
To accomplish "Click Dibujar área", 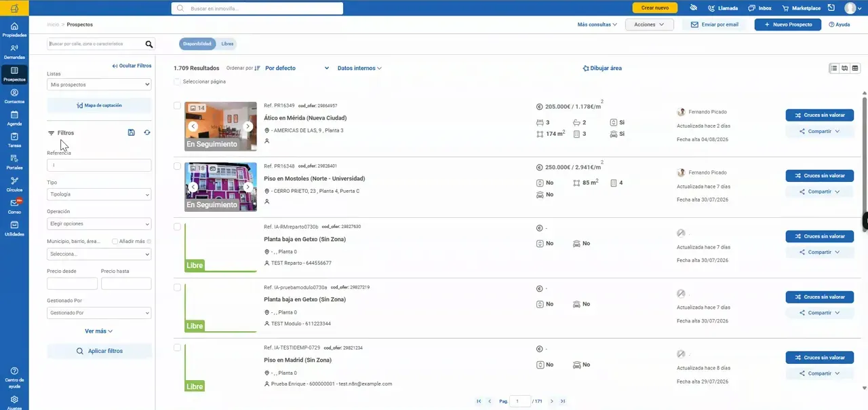I will pyautogui.click(x=602, y=68).
